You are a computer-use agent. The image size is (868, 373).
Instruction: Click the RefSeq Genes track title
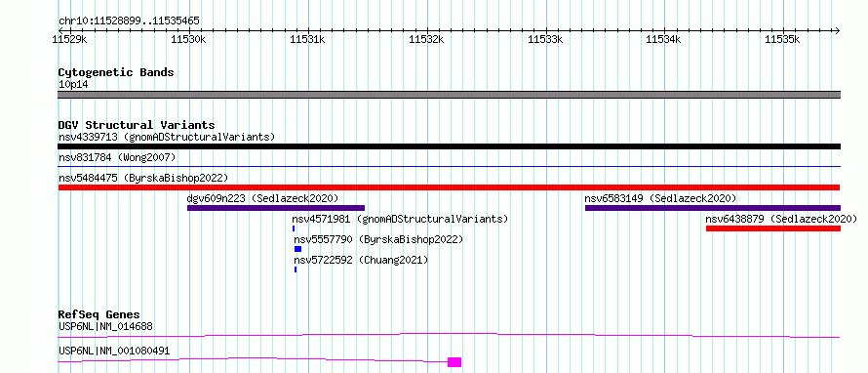tap(99, 314)
